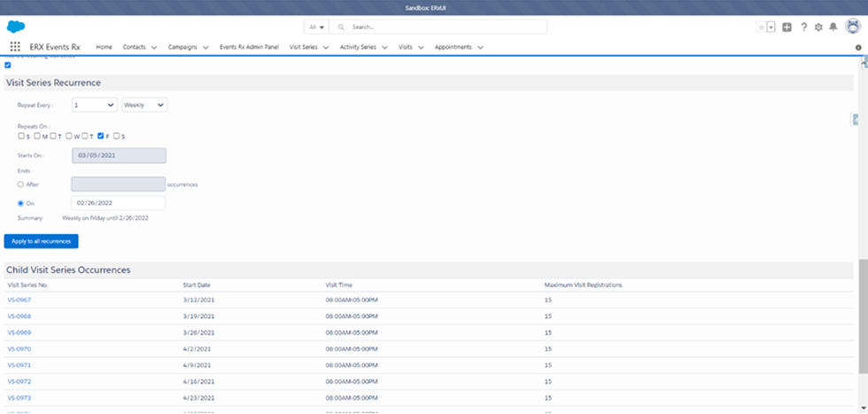
Task: Click the Help question mark icon
Action: 803,27
